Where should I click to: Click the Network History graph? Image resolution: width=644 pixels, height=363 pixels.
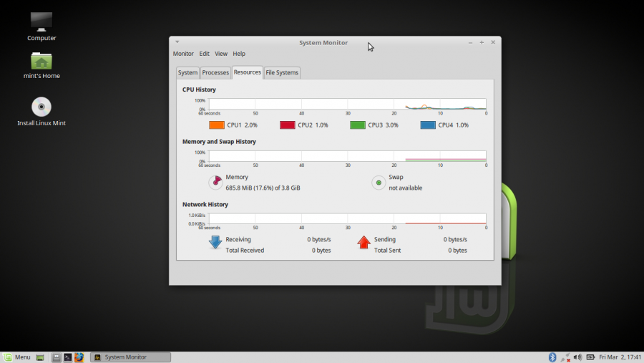pos(348,218)
